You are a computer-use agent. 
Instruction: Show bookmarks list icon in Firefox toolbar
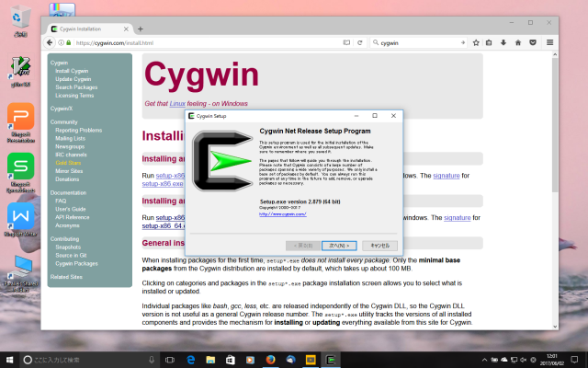click(489, 43)
